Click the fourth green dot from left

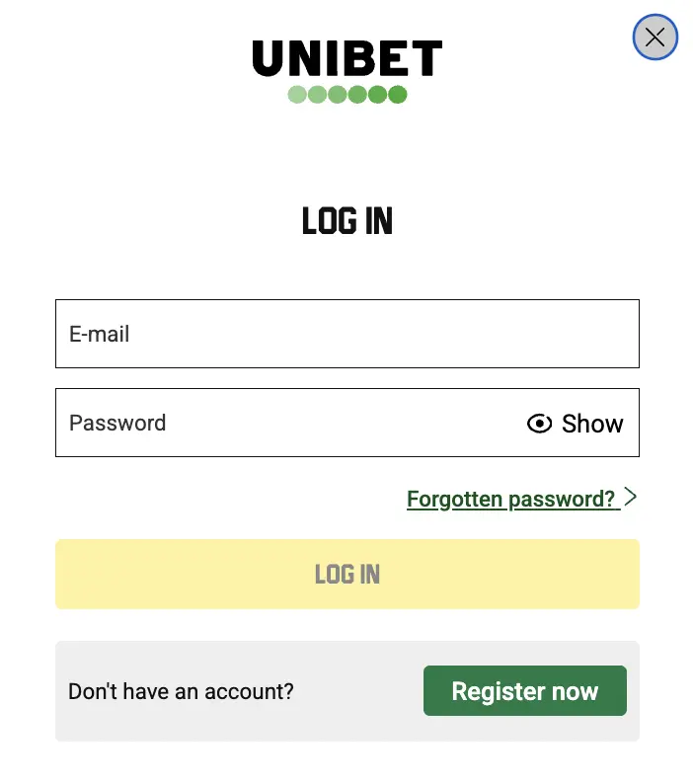tap(357, 95)
